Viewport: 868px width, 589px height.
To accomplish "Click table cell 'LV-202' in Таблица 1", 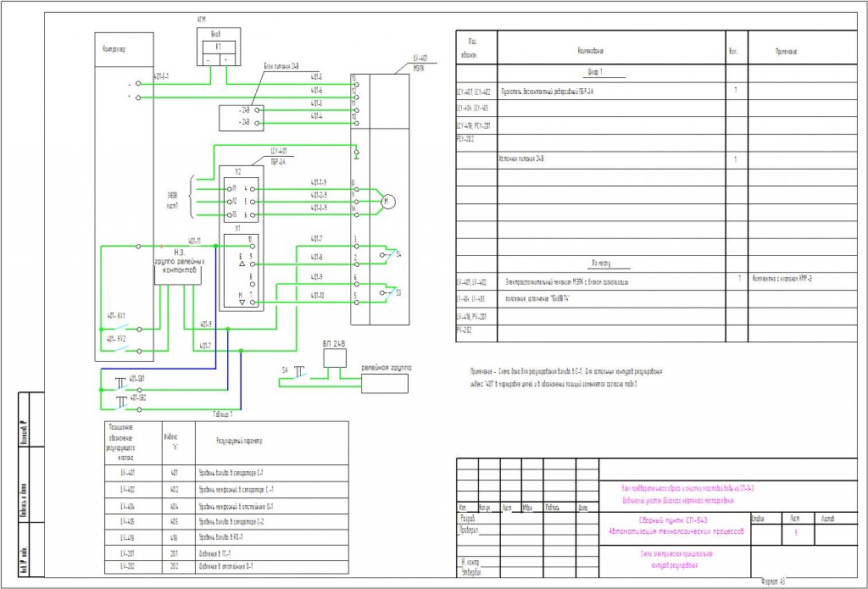I will (x=127, y=566).
